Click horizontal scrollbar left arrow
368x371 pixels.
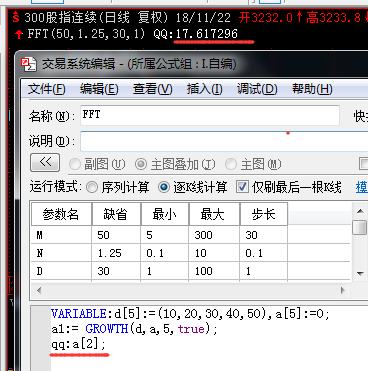click(x=39, y=290)
